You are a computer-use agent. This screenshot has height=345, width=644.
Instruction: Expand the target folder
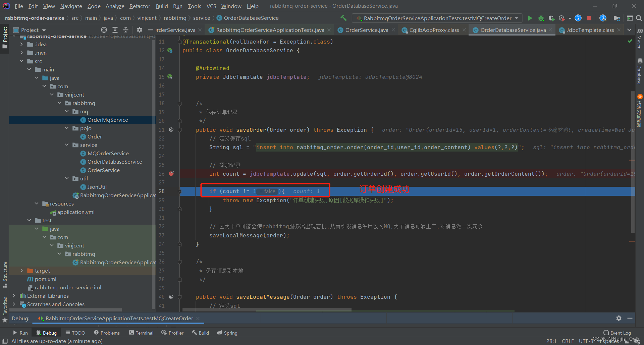(x=21, y=271)
